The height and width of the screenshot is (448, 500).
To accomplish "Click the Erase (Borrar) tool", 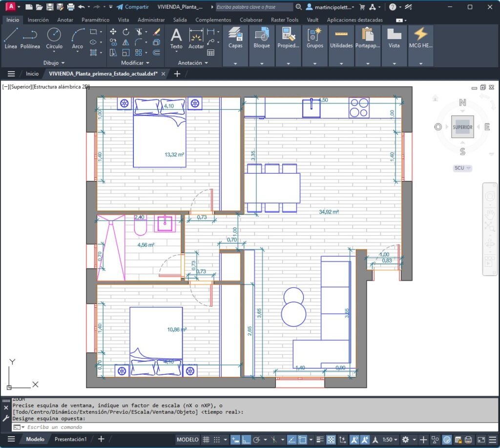I will tap(156, 32).
